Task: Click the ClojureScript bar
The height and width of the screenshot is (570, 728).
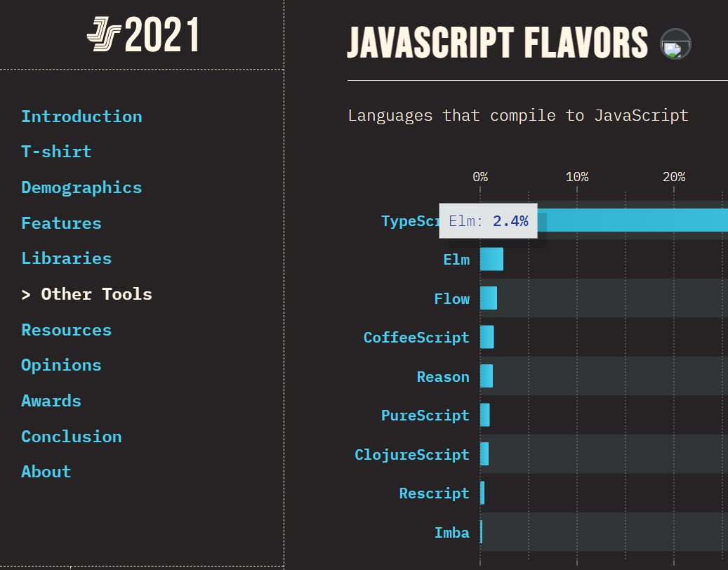Action: tap(484, 454)
